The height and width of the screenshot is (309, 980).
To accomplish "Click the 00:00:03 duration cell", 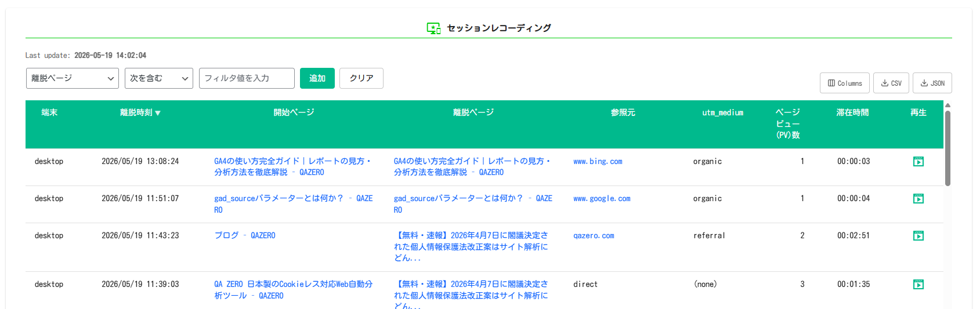I will tap(854, 161).
